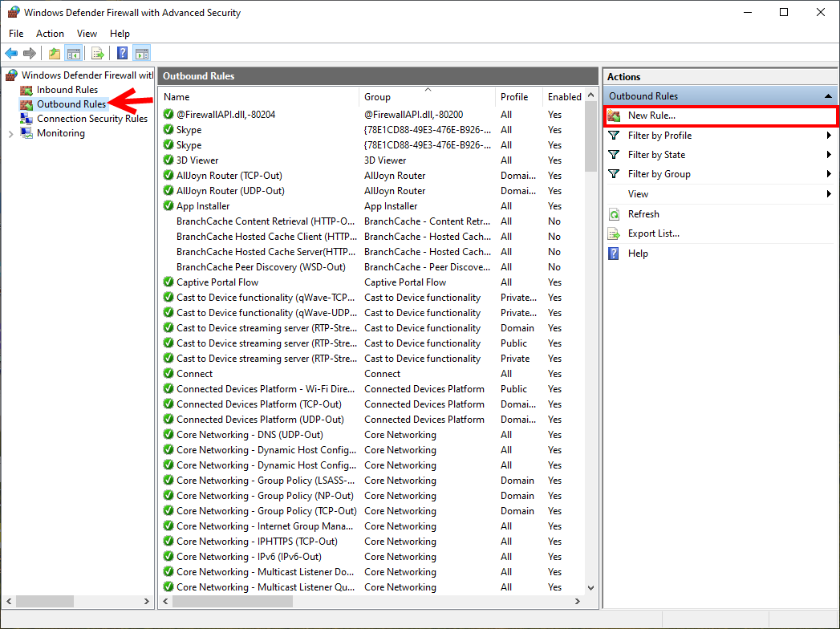Open the Filter by Group submenu arrow
Screen dimensions: 840x629
pyautogui.click(x=829, y=174)
